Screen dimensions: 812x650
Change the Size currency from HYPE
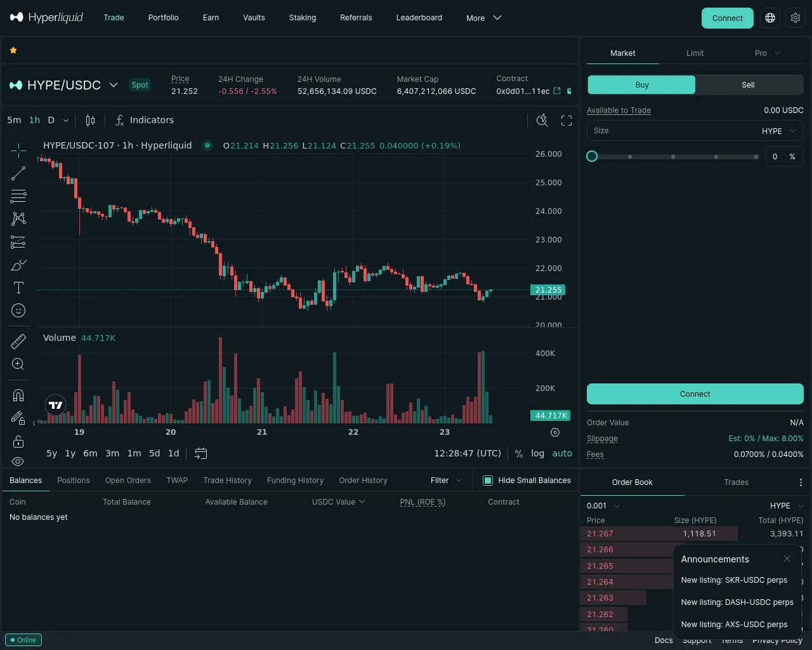click(x=778, y=131)
